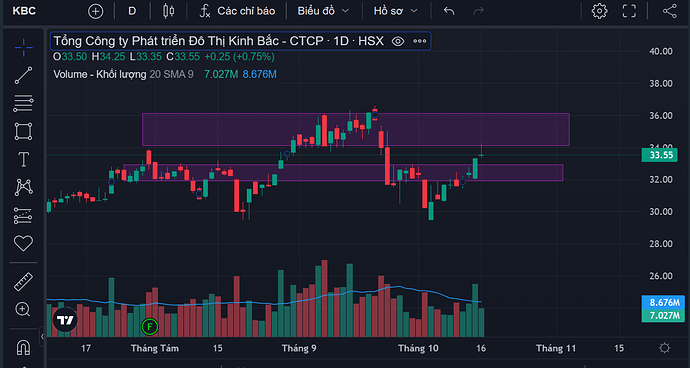The height and width of the screenshot is (368, 690).
Task: Expand the left toolbar collapse arrow
Action: click(42, 337)
